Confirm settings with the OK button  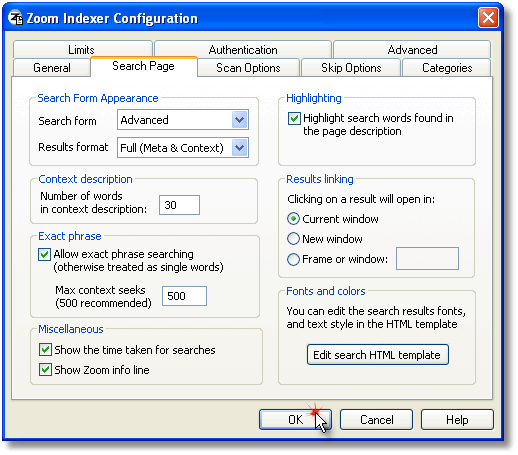[295, 420]
